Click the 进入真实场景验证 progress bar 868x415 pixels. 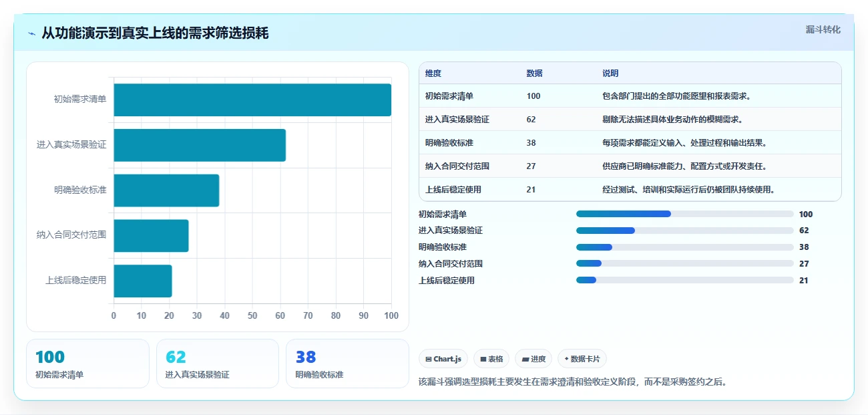[684, 231]
